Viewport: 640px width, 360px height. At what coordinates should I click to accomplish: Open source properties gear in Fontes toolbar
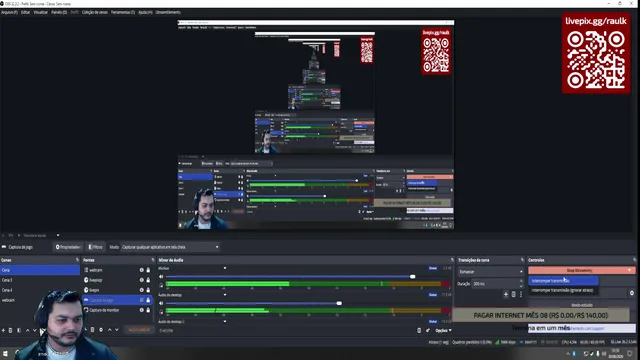101,330
